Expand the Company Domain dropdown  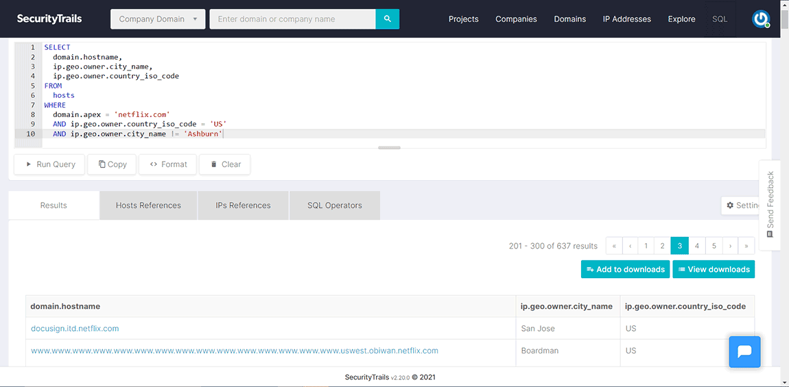(x=157, y=19)
